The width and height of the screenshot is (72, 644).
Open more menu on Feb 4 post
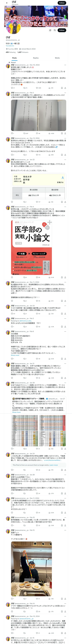(65, 207)
